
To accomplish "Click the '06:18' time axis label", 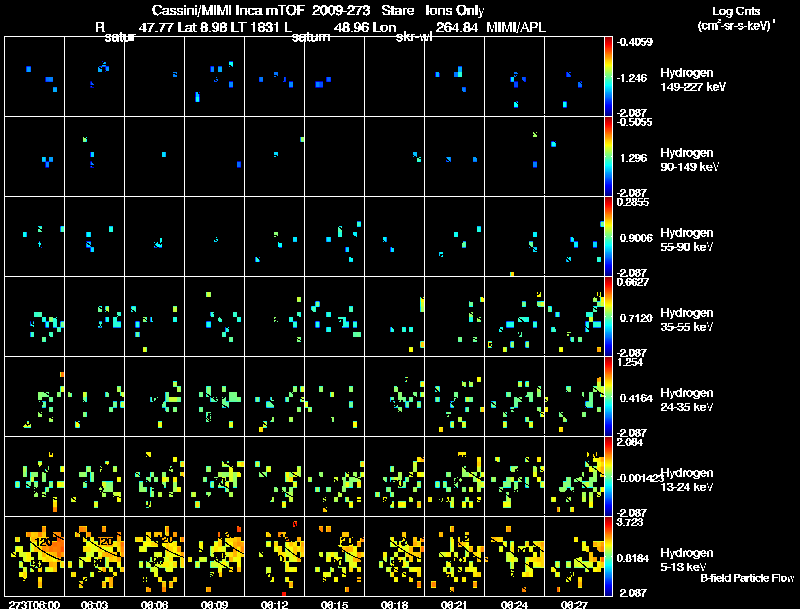I will (x=394, y=604).
